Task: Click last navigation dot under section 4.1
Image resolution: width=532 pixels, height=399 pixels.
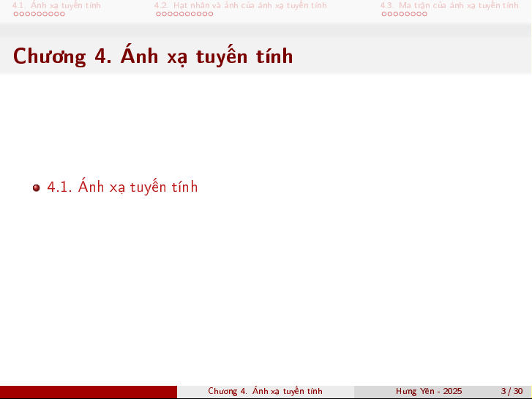Action: 62,14
